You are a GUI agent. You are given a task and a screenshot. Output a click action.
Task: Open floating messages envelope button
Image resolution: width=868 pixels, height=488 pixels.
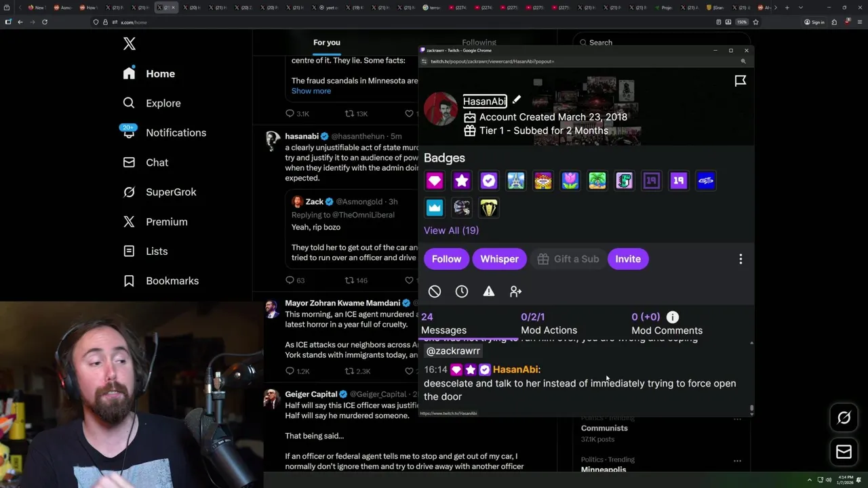point(844,451)
